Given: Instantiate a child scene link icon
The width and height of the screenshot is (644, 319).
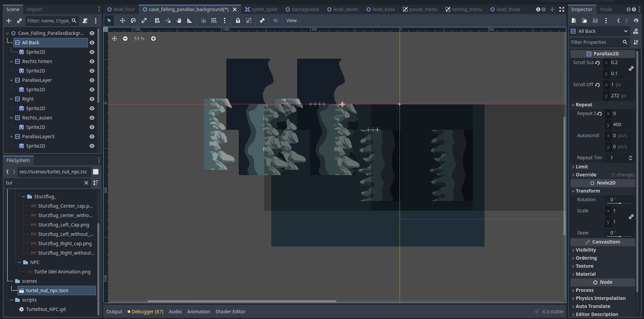Looking at the screenshot, I should [x=19, y=21].
